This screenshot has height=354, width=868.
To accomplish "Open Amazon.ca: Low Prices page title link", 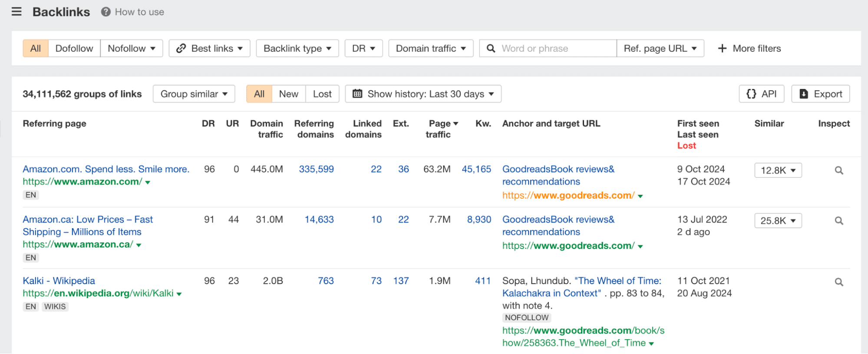I will coord(88,226).
